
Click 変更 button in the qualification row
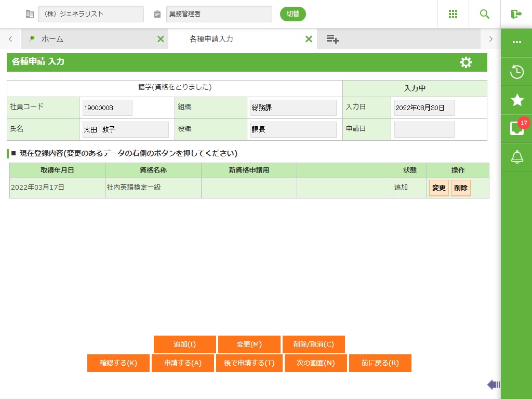pos(439,188)
